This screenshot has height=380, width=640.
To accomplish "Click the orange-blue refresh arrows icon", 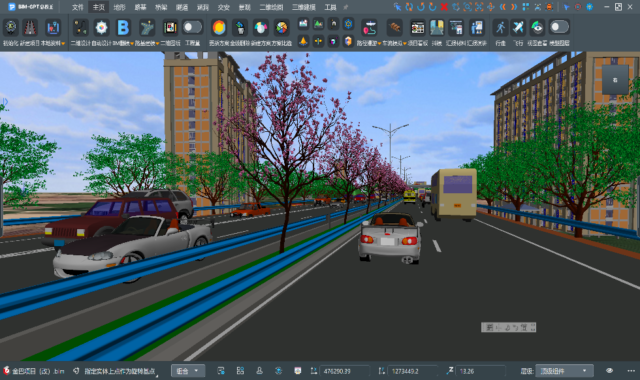I will (409, 7).
